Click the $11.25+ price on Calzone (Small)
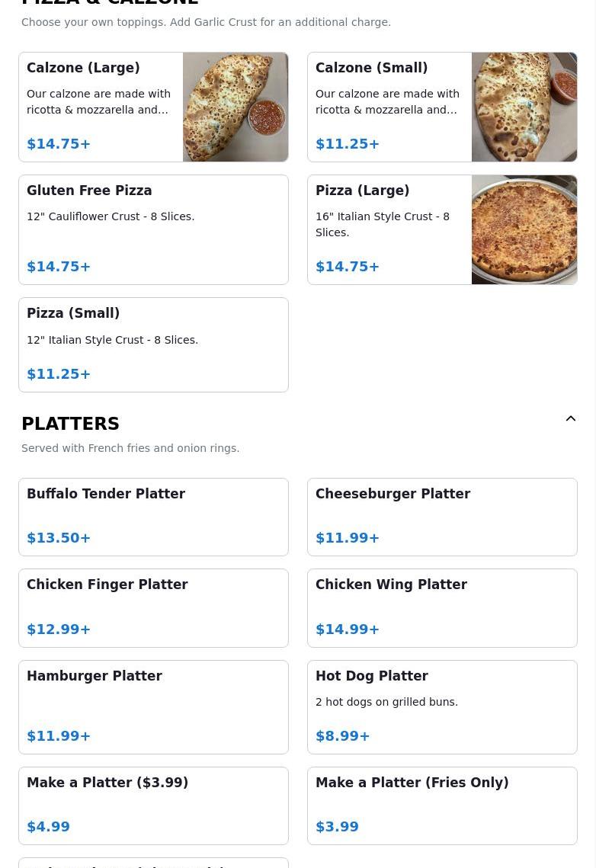 (x=348, y=144)
